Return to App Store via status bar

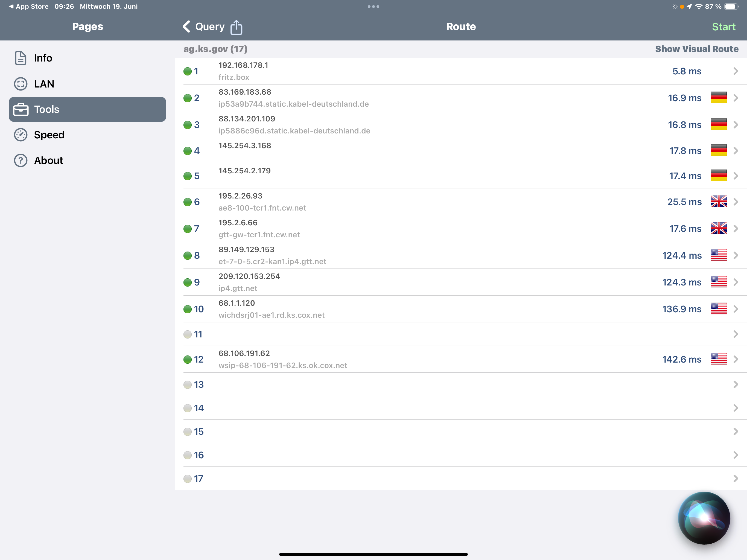point(29,6)
